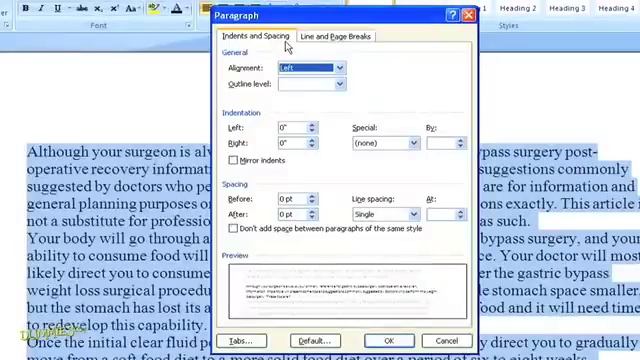The height and width of the screenshot is (360, 640).
Task: Apply text highlight color
Action: tap(154, 8)
